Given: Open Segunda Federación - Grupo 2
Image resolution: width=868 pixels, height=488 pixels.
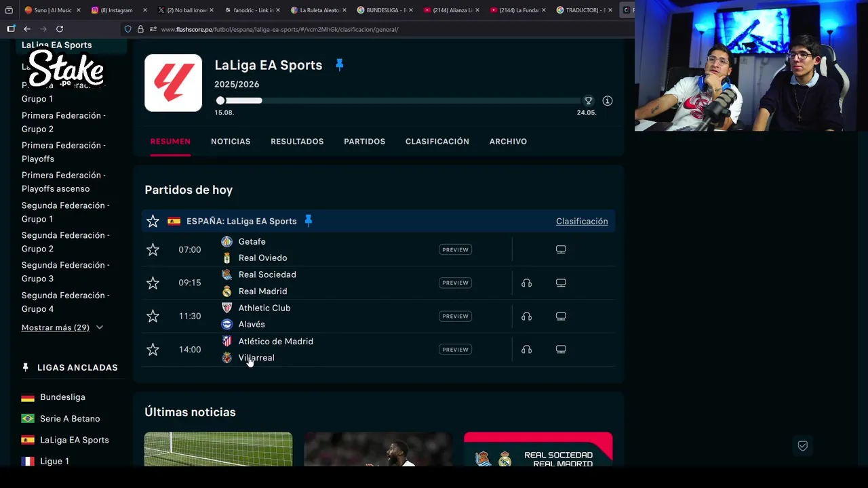Looking at the screenshot, I should pyautogui.click(x=65, y=242).
